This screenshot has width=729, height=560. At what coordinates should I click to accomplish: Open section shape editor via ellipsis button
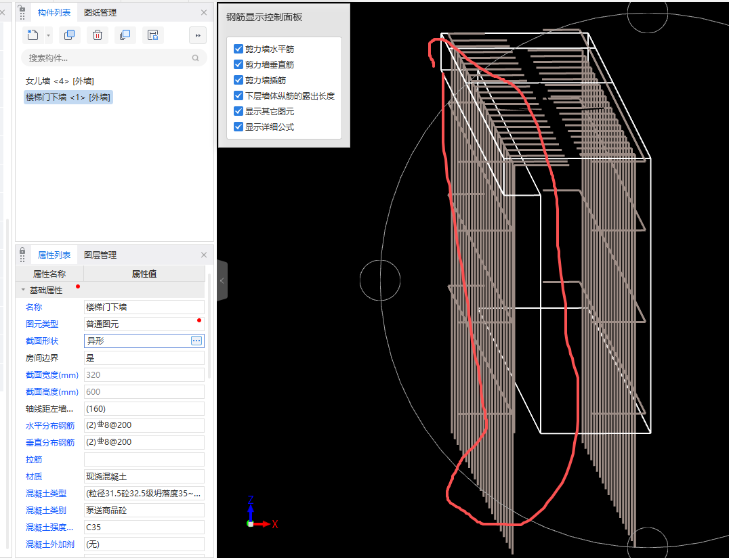[x=196, y=341]
